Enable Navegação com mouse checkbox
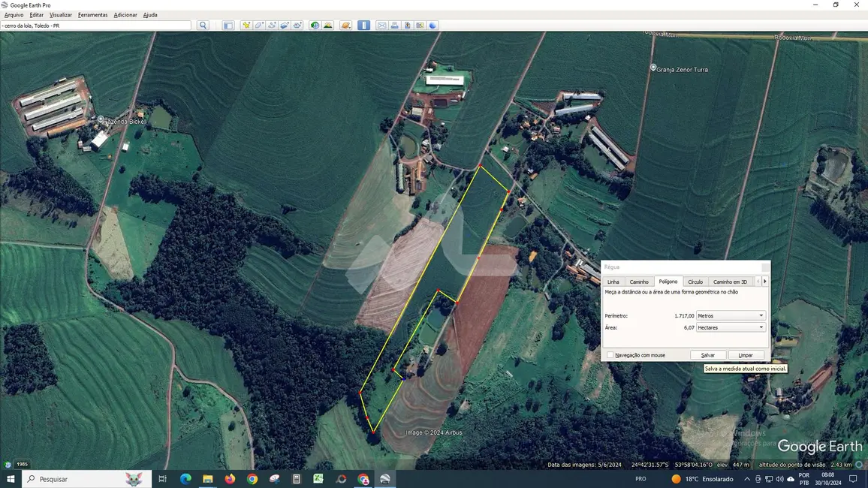Viewport: 868px width, 488px height. (x=610, y=355)
